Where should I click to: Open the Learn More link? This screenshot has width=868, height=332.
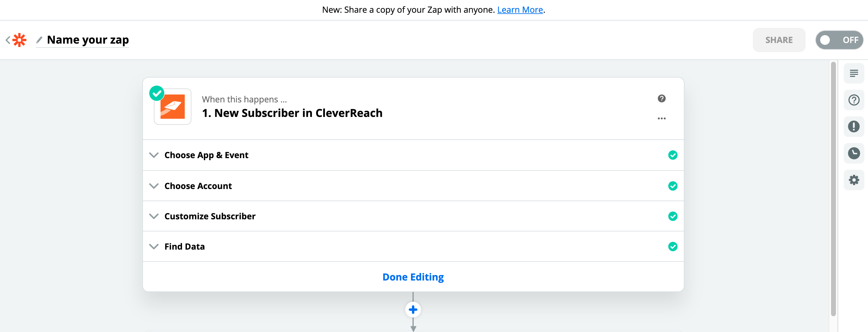(520, 10)
